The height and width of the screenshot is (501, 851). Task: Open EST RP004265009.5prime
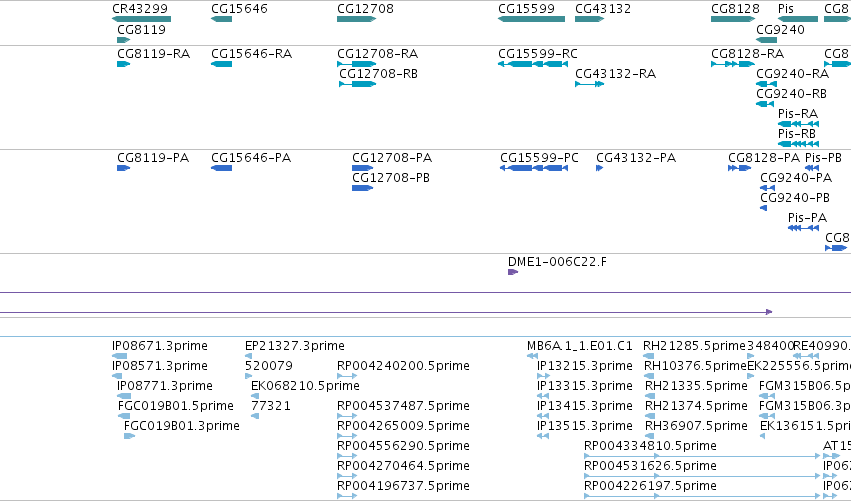pyautogui.click(x=403, y=427)
